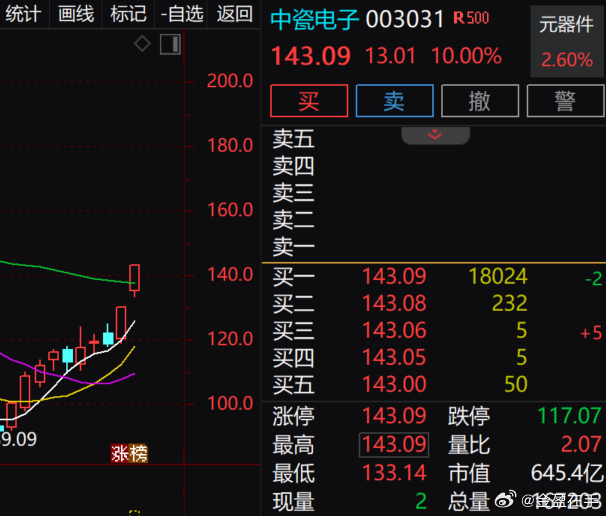The height and width of the screenshot is (516, 606).
Task: Select 买三 price 143.06
Action: pyautogui.click(x=394, y=330)
